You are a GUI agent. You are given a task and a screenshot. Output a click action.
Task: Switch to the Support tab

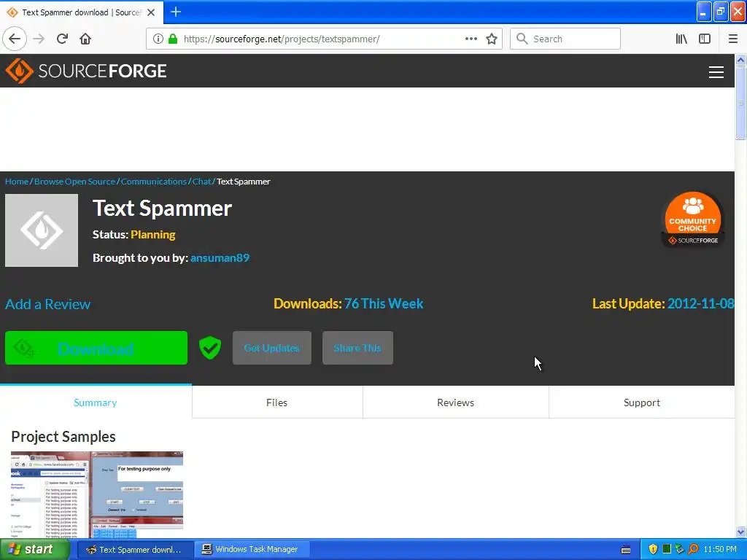point(642,402)
